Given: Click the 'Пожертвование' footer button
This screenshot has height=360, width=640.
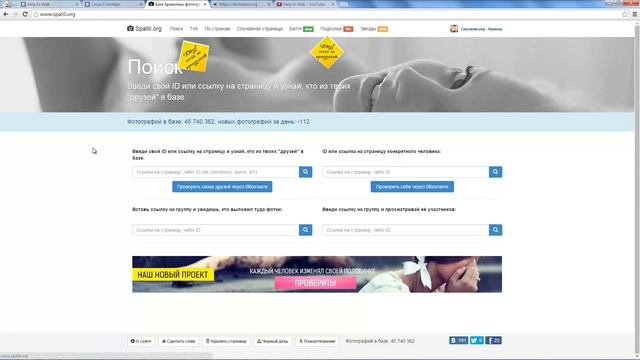Looking at the screenshot, I should (x=317, y=341).
